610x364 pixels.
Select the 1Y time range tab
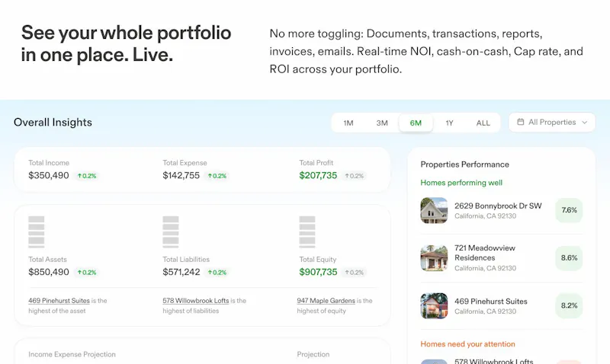pyautogui.click(x=449, y=123)
